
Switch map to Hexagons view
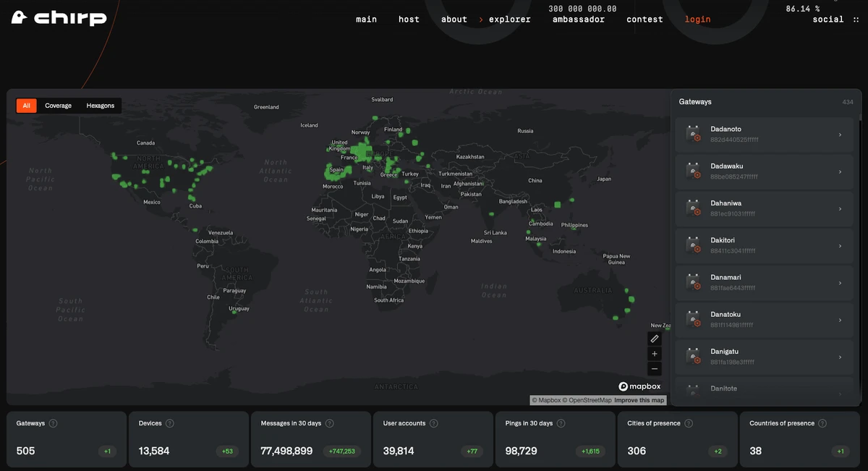[x=101, y=106]
